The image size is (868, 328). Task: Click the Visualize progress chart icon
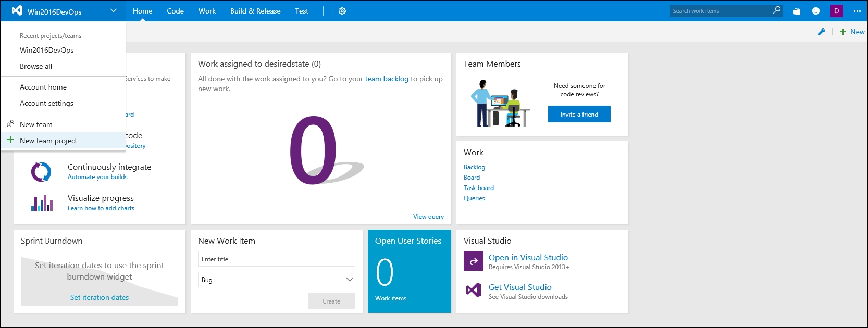(x=42, y=203)
